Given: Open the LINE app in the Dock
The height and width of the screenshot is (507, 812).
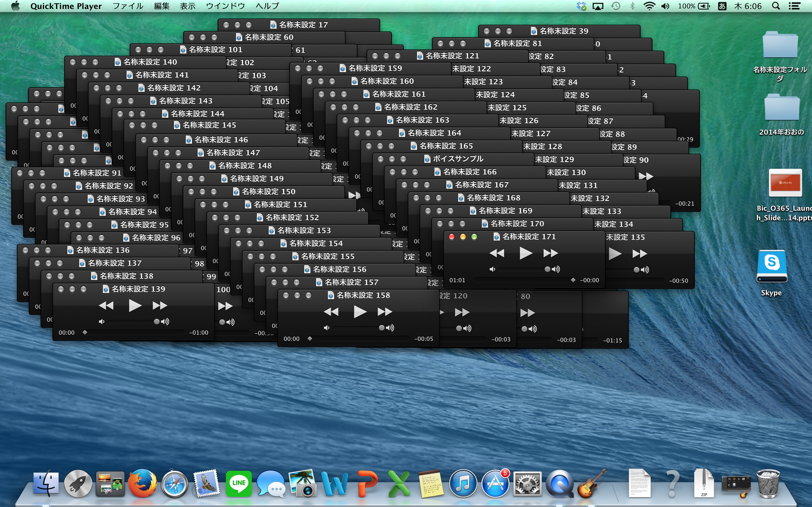Looking at the screenshot, I should coord(239,484).
